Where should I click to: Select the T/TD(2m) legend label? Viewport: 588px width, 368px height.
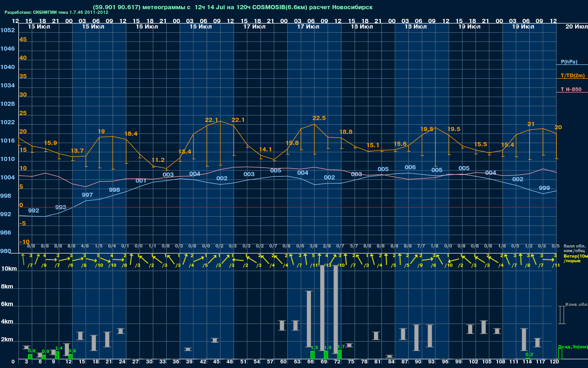pos(572,75)
